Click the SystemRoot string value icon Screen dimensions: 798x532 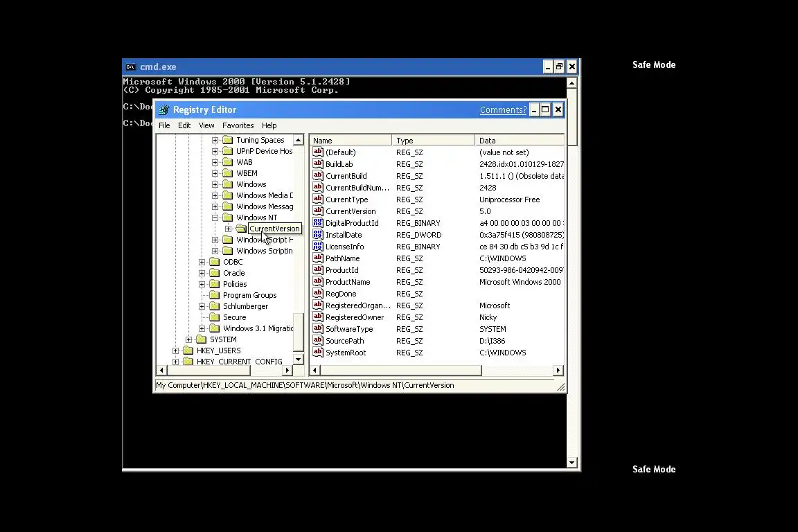pos(318,352)
